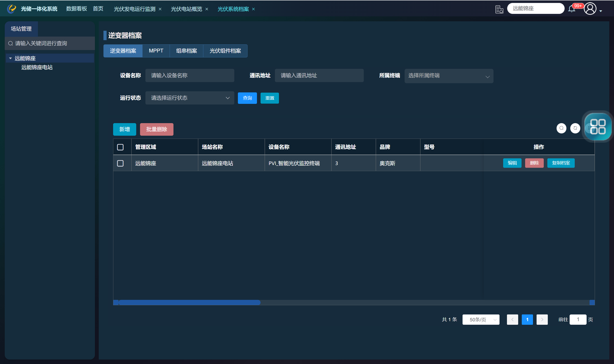The width and height of the screenshot is (614, 364).
Task: Click the system logo icon
Action: (11, 9)
